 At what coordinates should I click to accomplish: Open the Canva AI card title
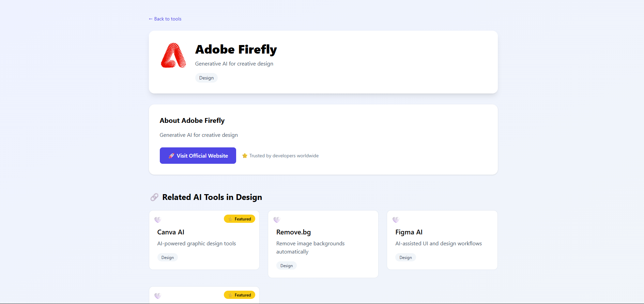tap(171, 232)
